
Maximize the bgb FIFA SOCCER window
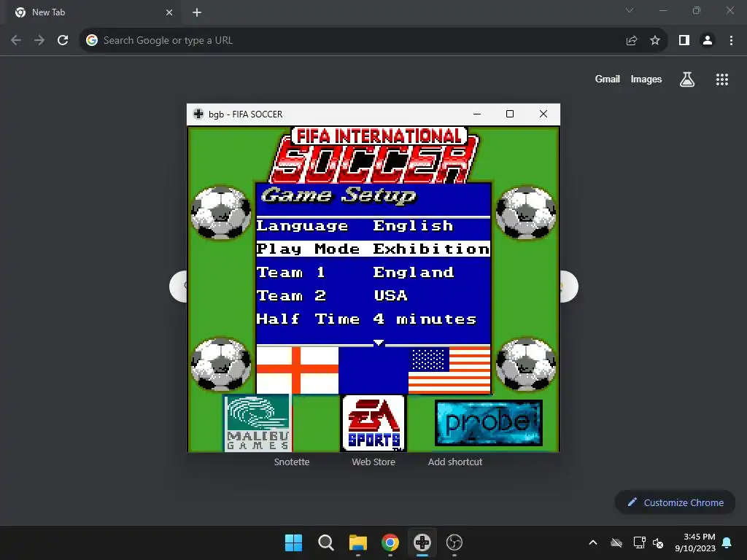point(510,114)
